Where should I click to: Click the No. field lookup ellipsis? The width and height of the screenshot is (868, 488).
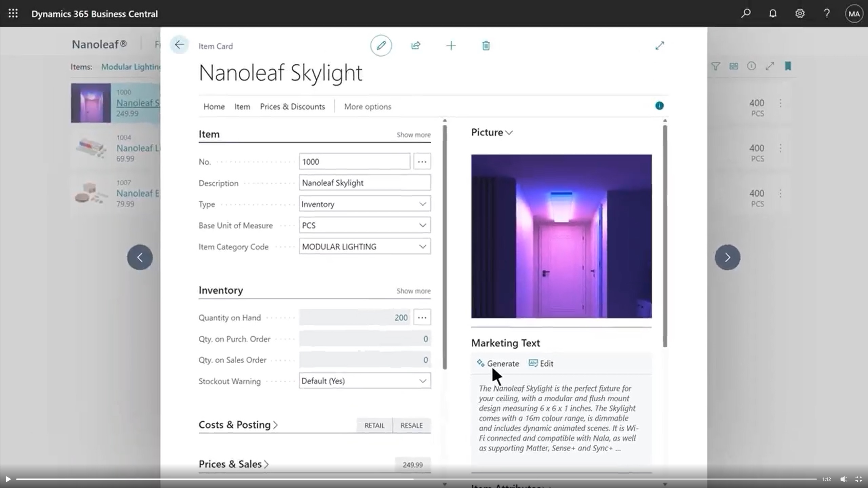422,162
